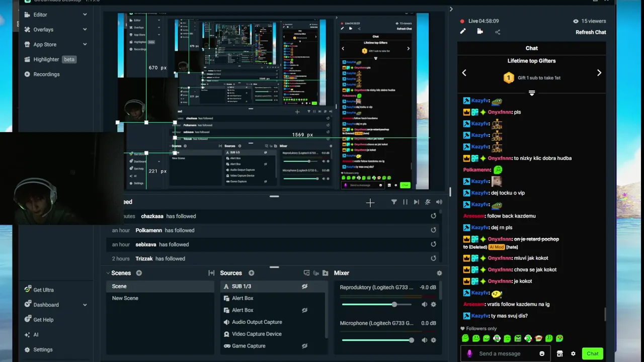Click the chat panel vertical scrollbar
Image resolution: width=644 pixels, height=362 pixels.
(x=605, y=314)
